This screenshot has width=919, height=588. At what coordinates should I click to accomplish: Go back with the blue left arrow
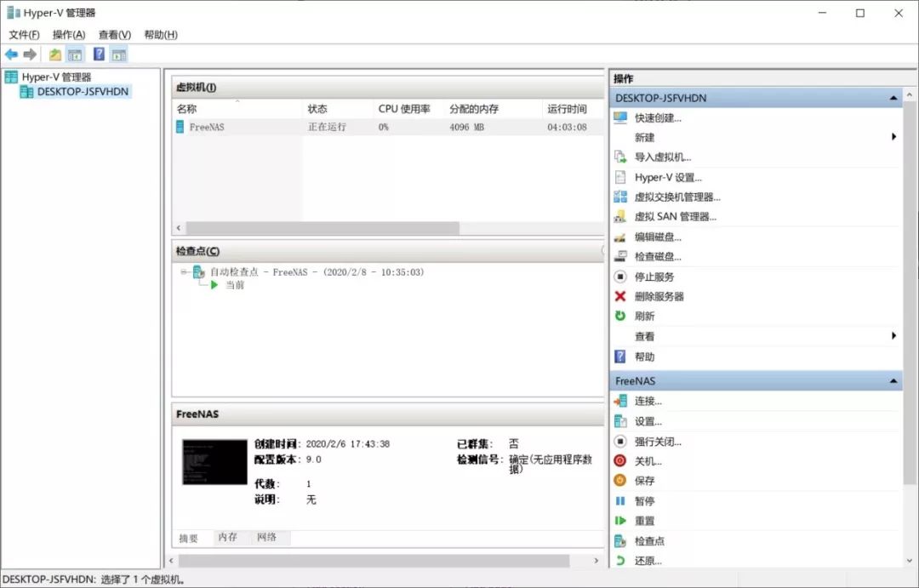click(11, 54)
